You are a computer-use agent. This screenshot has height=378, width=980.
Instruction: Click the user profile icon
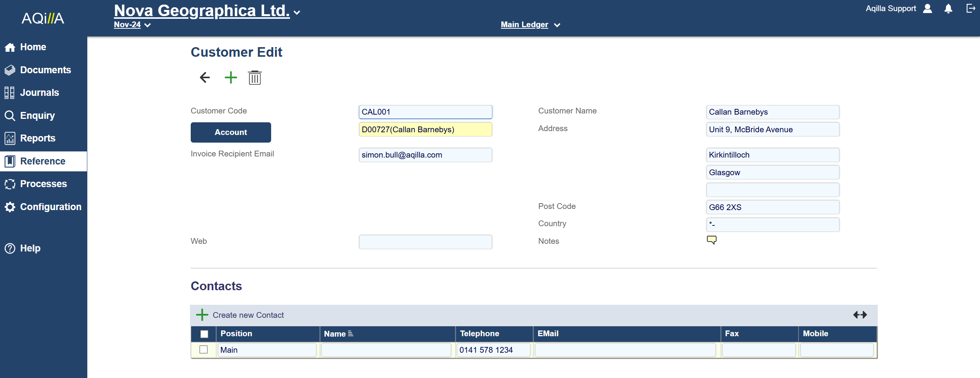(x=928, y=9)
